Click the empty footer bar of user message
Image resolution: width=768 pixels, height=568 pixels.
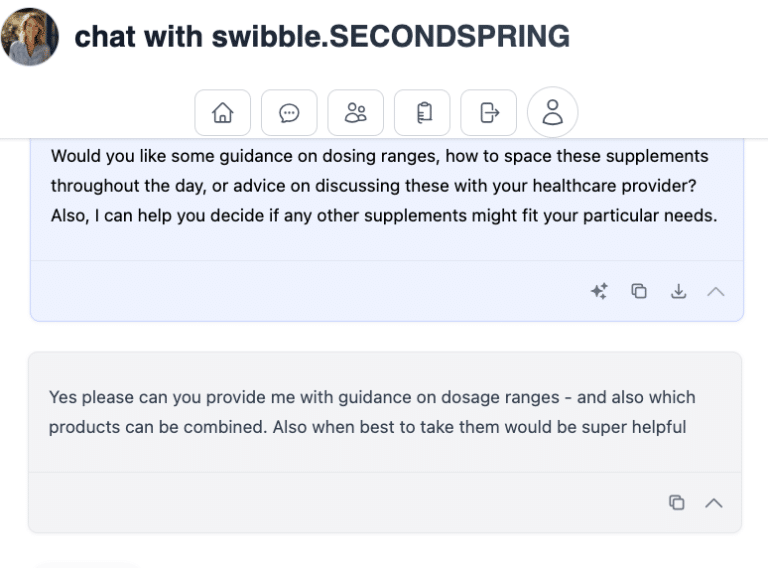coord(340,502)
